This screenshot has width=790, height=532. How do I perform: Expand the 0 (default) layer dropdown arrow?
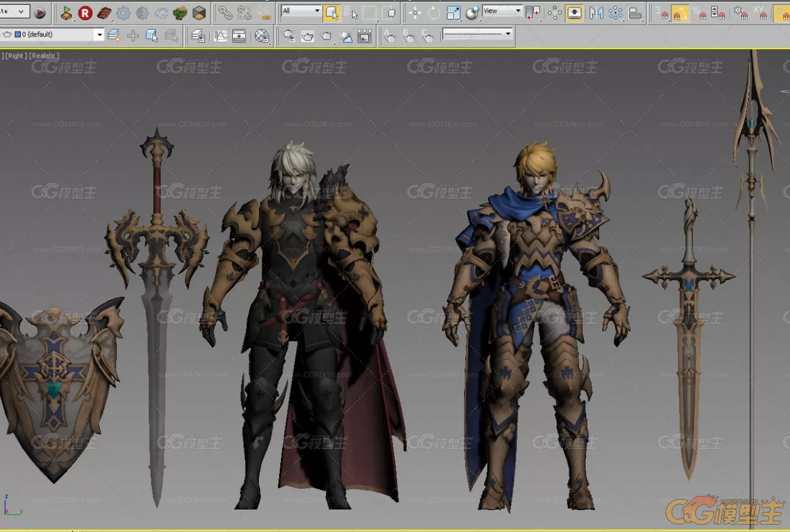[x=99, y=35]
